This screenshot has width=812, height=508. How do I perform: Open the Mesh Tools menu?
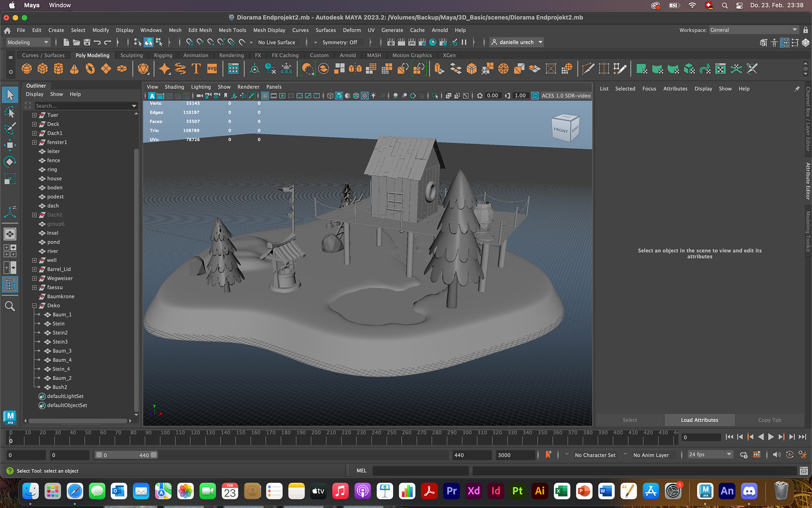[232, 30]
